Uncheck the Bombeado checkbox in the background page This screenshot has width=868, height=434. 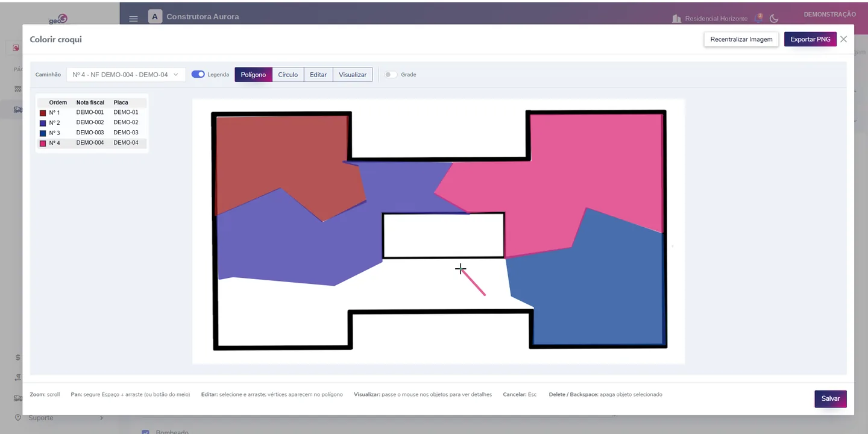[x=145, y=431]
